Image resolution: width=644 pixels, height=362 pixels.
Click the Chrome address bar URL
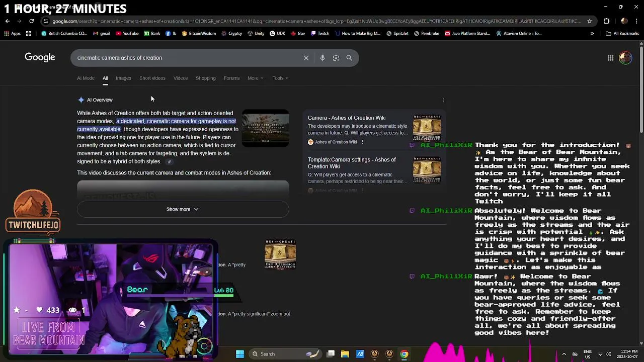point(316,21)
